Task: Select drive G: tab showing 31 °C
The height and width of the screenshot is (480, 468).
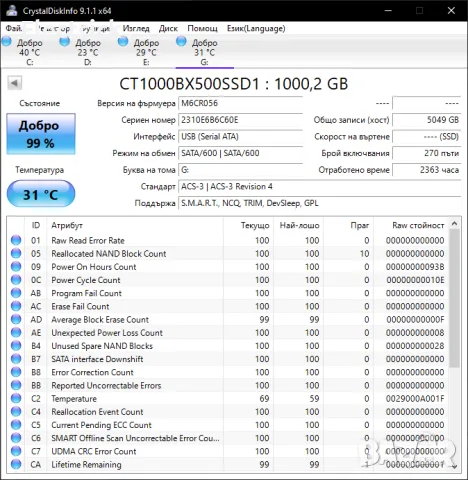Action: pos(204,52)
